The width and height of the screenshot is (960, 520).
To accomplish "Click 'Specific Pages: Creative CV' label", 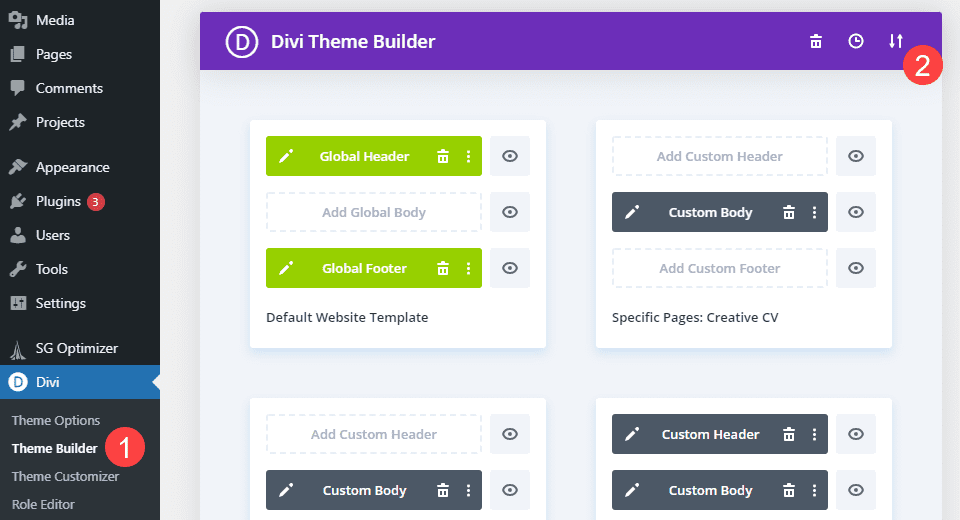I will (695, 317).
